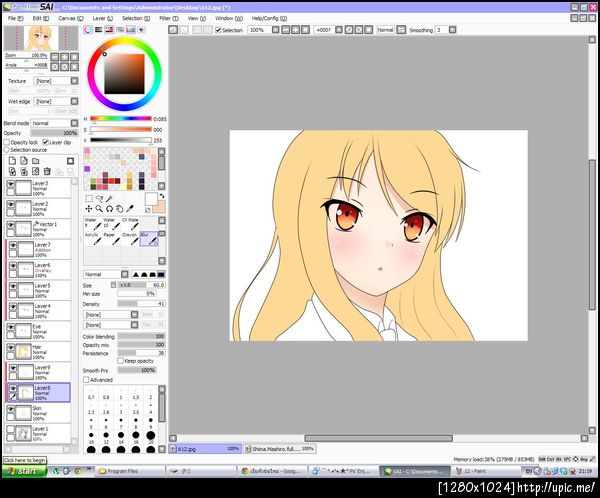This screenshot has width=600, height=498.
Task: Hide the Hair layer using eye icon
Action: point(10,348)
